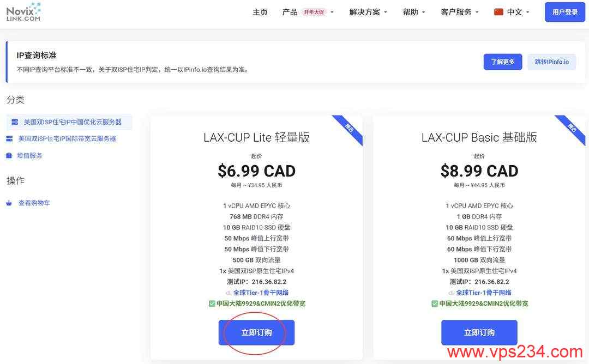Click 每月 ~ ¥44.95 人民币 text
The image size is (589, 364).
(x=479, y=185)
